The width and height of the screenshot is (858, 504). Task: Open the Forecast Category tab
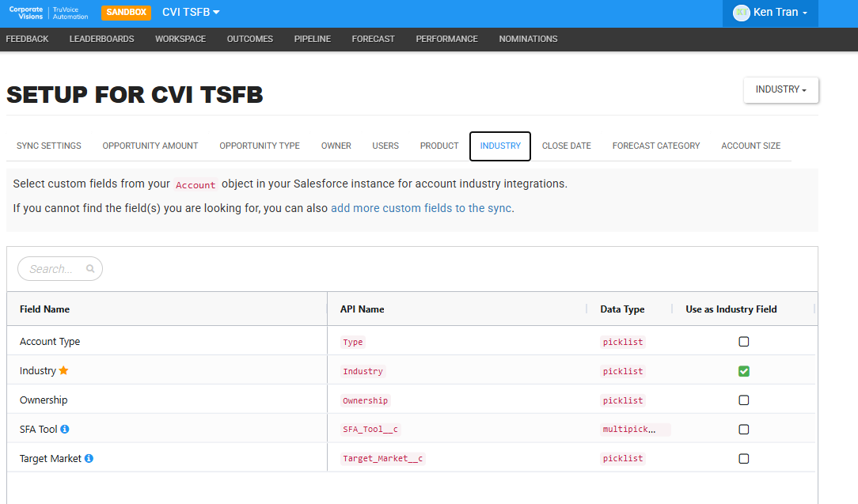656,146
